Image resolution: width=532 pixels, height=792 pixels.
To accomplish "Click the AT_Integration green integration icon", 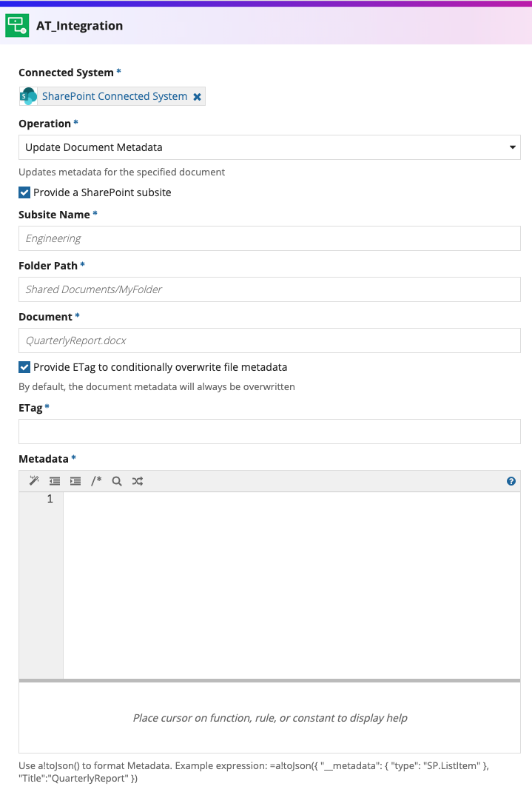I will (17, 25).
